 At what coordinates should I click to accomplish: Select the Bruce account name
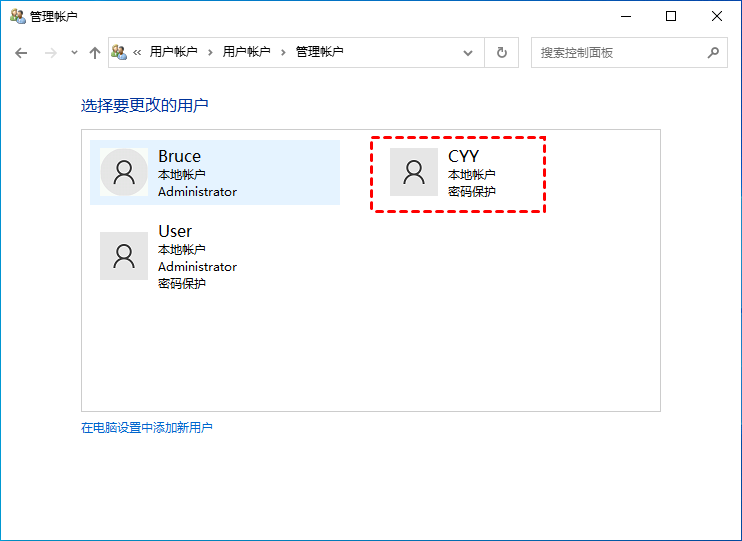tap(179, 156)
